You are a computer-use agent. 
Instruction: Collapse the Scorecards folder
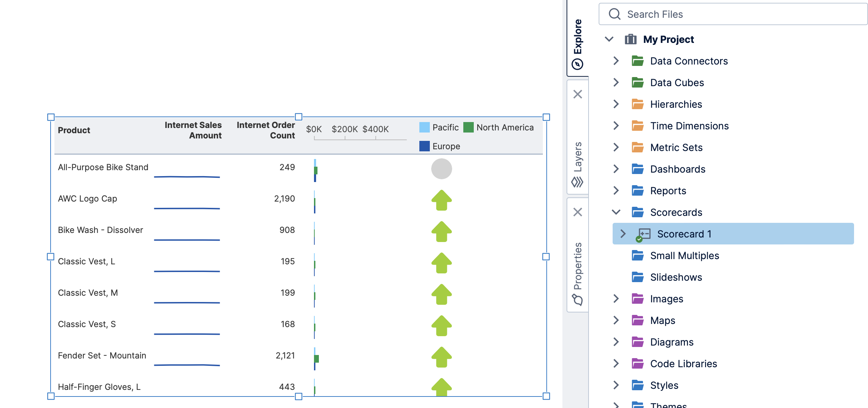(x=616, y=212)
